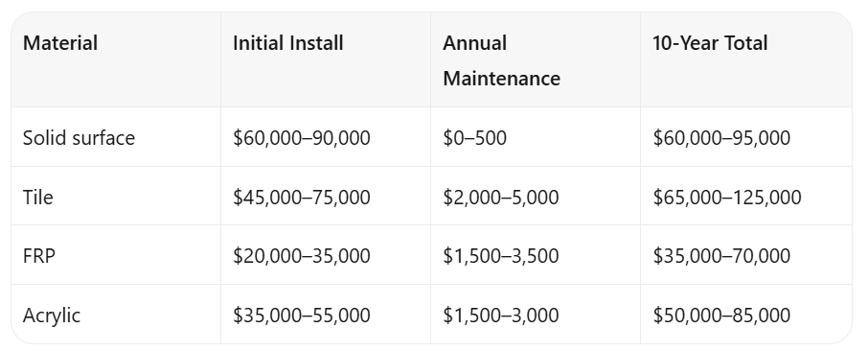The image size is (868, 351).
Task: Click the 10-Year Total column header
Action: tap(710, 43)
